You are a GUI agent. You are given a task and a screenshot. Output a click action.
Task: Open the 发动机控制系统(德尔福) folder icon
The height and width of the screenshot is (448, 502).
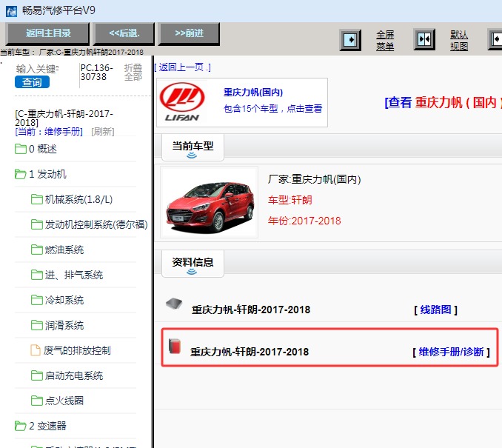click(37, 224)
